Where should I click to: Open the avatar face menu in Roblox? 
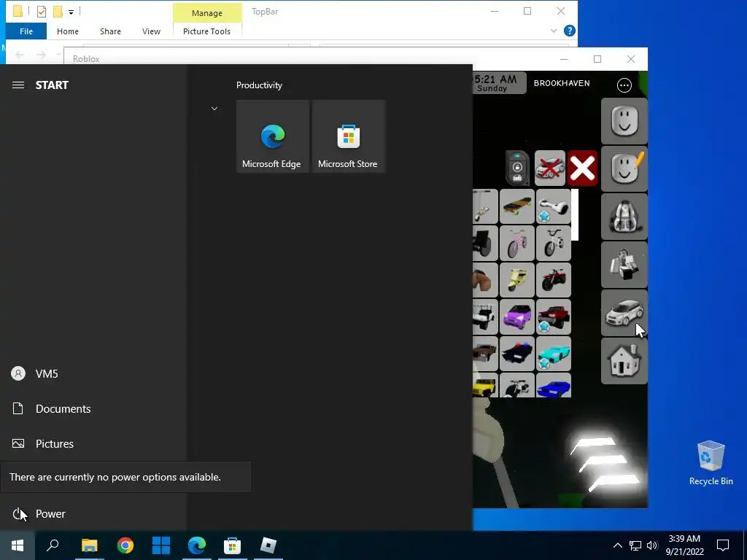point(624,121)
